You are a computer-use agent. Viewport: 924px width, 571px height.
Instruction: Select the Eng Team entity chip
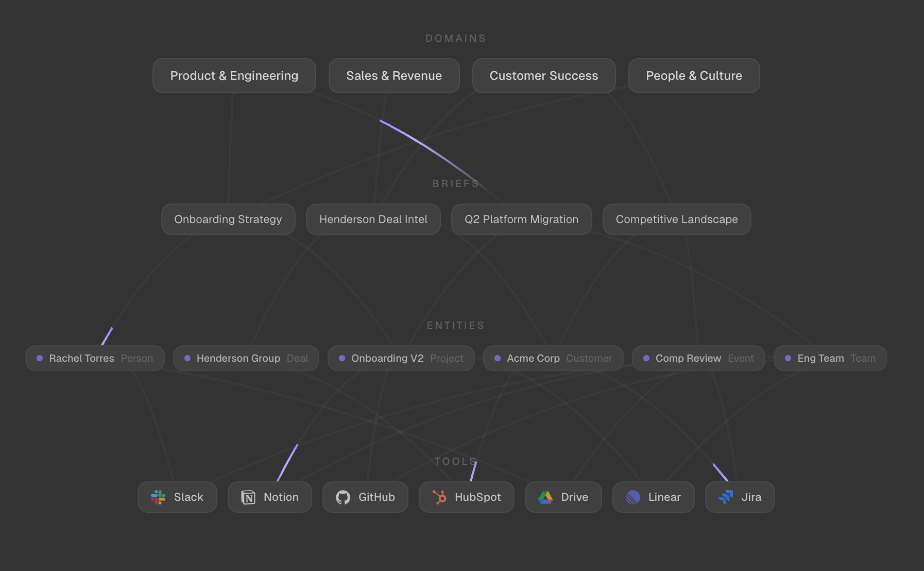point(830,358)
